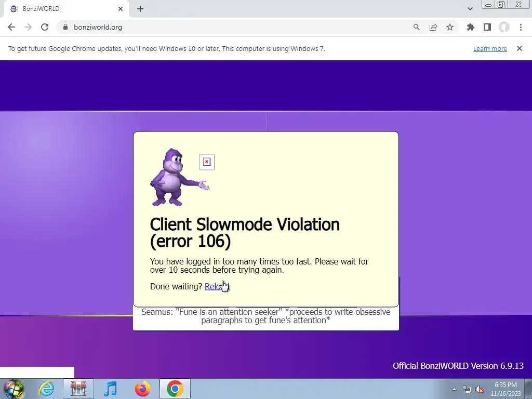This screenshot has width=532, height=399.
Task: Click the forward navigation arrow
Action: click(x=28, y=27)
